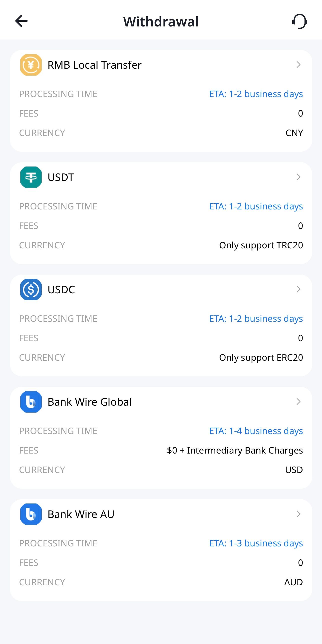Viewport: 322px width, 644px height.
Task: Tap Bank Wire Global 1-4 business days ETA
Action: click(256, 431)
